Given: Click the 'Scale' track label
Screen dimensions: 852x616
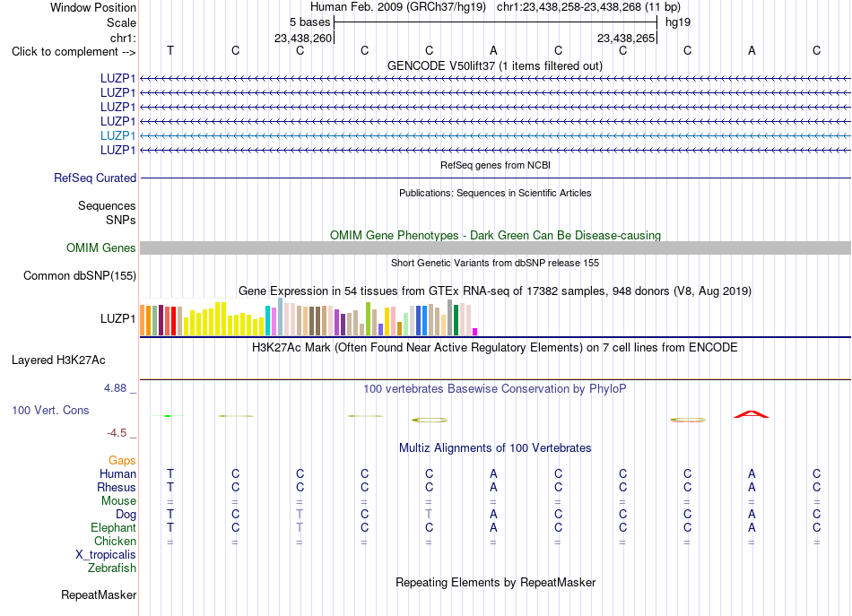Looking at the screenshot, I should [x=121, y=22].
